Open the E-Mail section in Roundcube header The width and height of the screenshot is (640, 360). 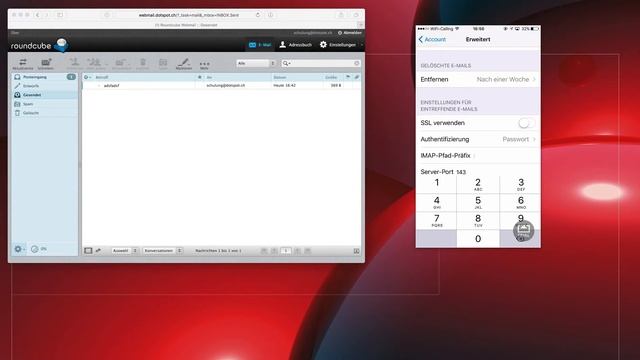click(x=260, y=45)
